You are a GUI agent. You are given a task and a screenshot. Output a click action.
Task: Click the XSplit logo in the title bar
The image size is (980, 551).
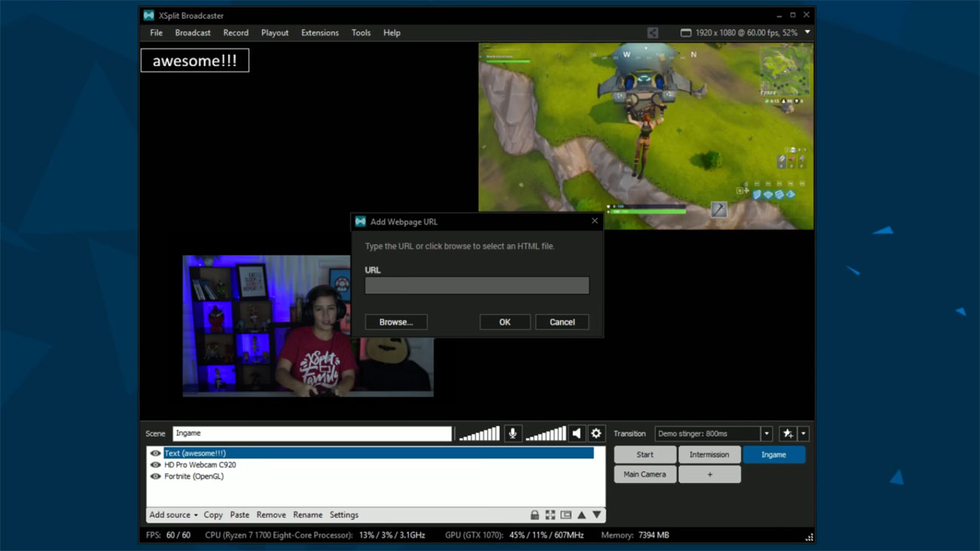click(149, 15)
